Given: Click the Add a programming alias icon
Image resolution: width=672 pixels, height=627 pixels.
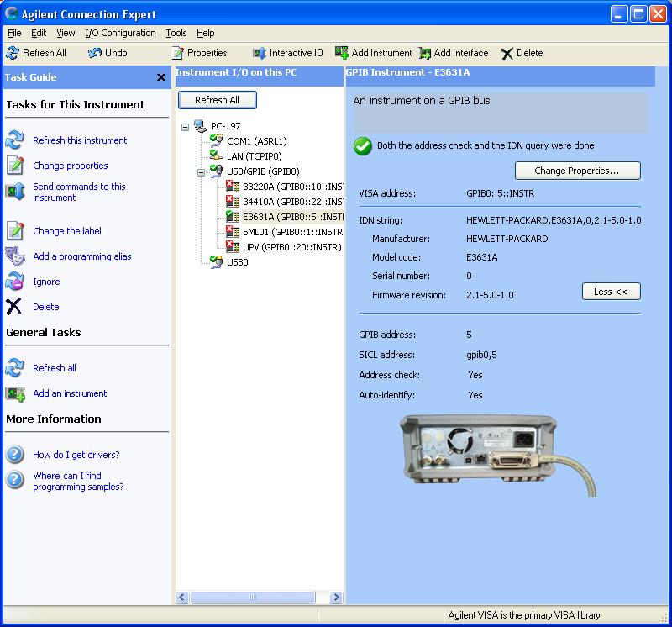Looking at the screenshot, I should coord(15,256).
